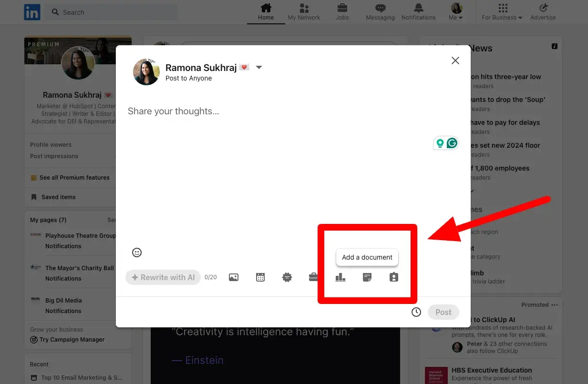Open Big Dil Media page
This screenshot has width=588, height=384.
coord(63,301)
